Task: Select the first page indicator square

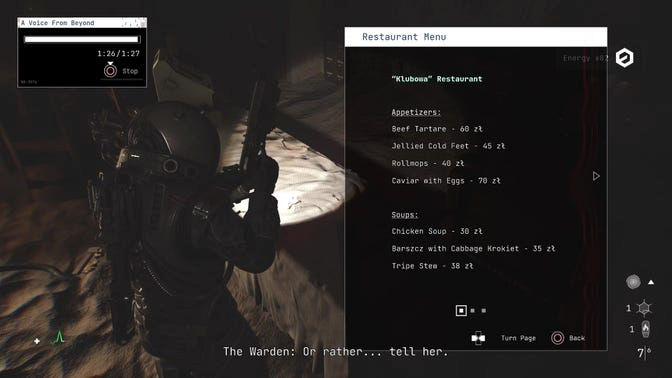Action: pos(461,310)
